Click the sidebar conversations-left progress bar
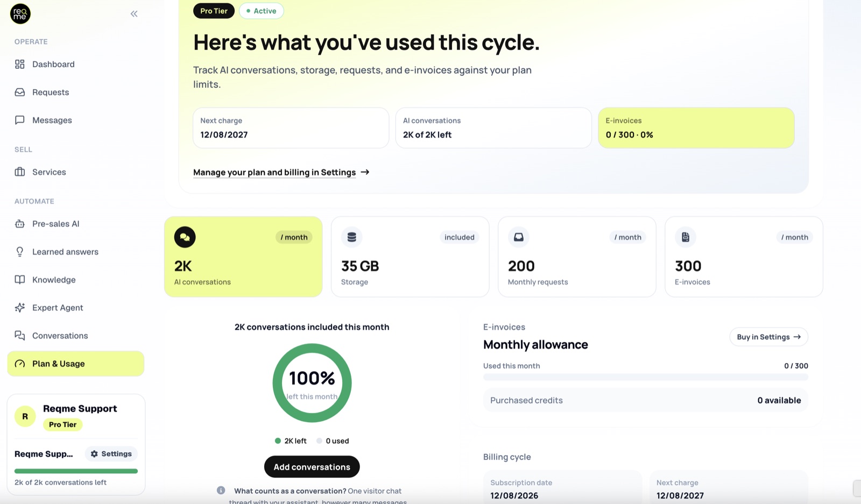This screenshot has height=504, width=861. [x=76, y=471]
